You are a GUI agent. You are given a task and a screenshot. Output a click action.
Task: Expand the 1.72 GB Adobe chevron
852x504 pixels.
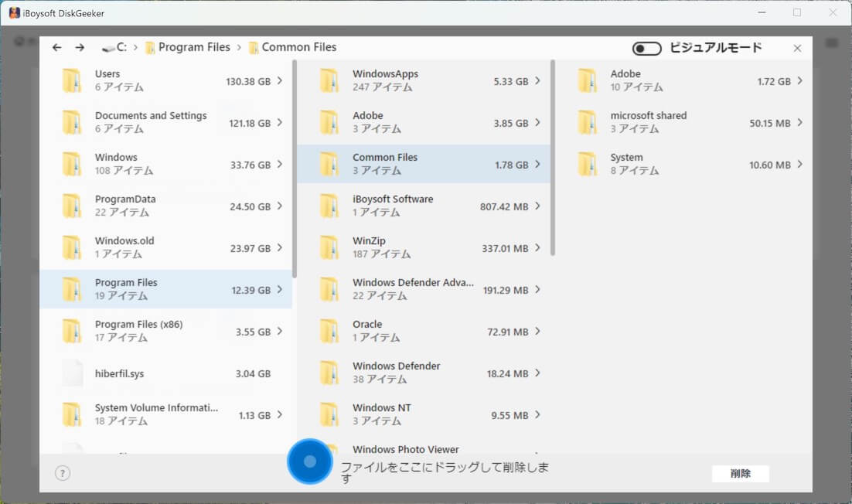pyautogui.click(x=800, y=81)
